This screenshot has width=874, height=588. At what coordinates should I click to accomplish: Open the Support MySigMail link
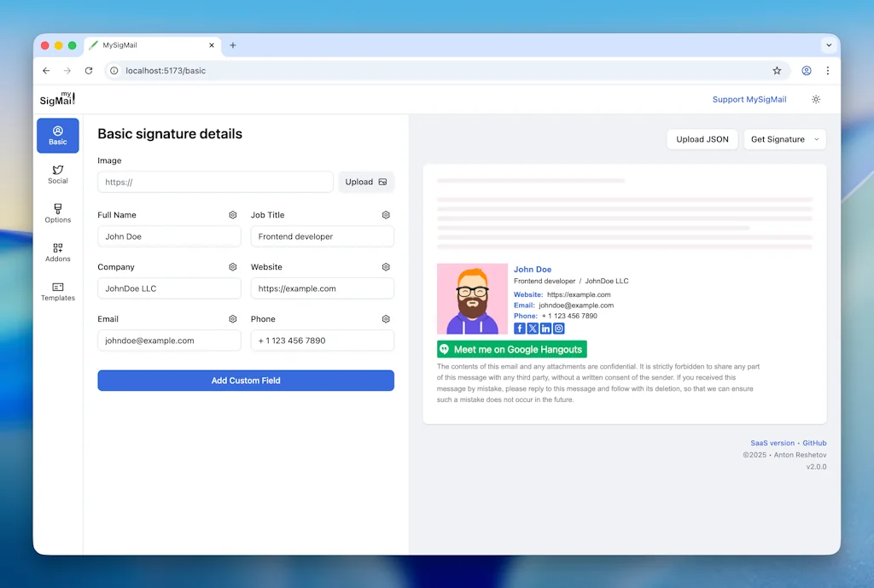(749, 99)
